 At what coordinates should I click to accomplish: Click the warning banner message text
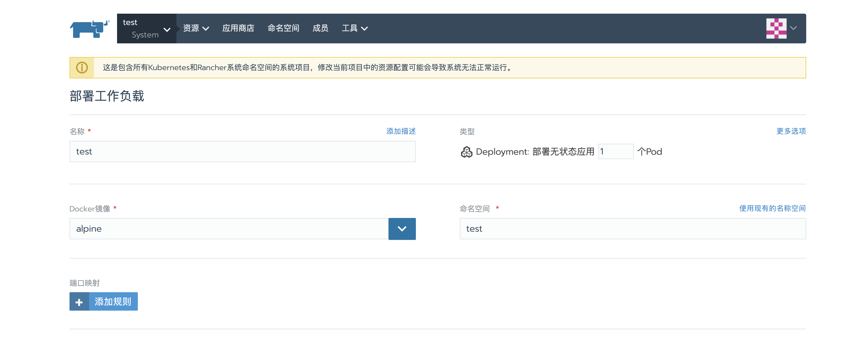click(307, 68)
